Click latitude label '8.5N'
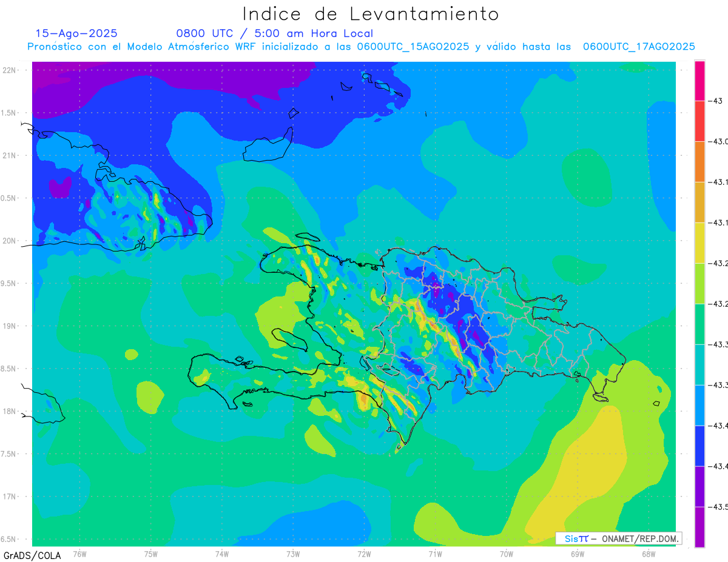Screen dimensions: 728x562 10,369
